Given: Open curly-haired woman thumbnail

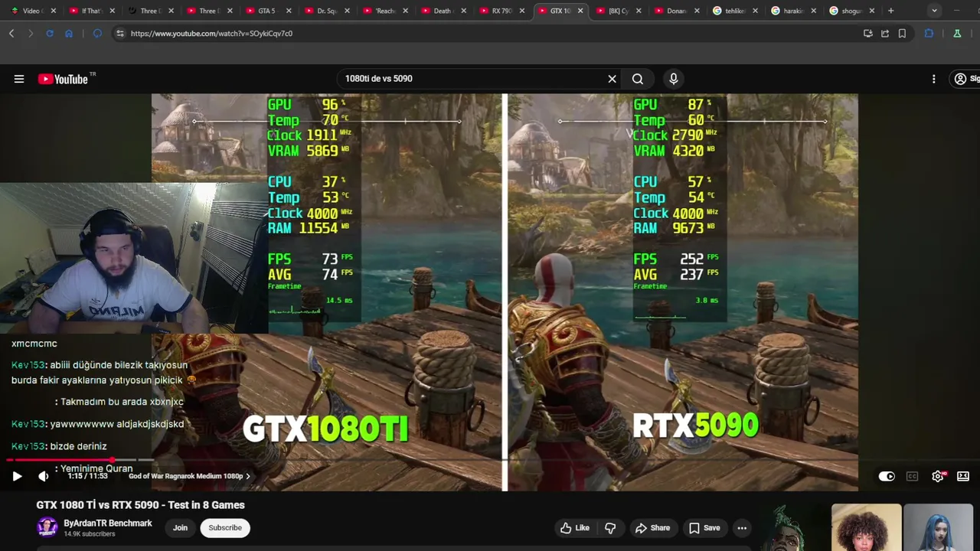Looking at the screenshot, I should 867,527.
